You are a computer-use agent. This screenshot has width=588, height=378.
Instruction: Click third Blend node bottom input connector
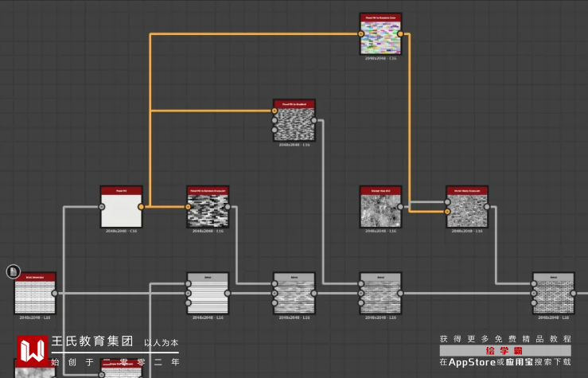360,302
